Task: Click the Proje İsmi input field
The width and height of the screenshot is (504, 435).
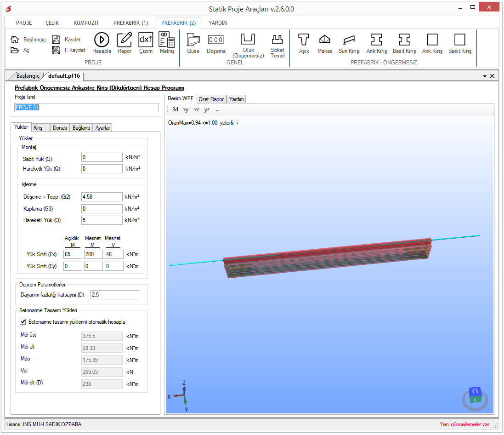Action: tap(86, 108)
